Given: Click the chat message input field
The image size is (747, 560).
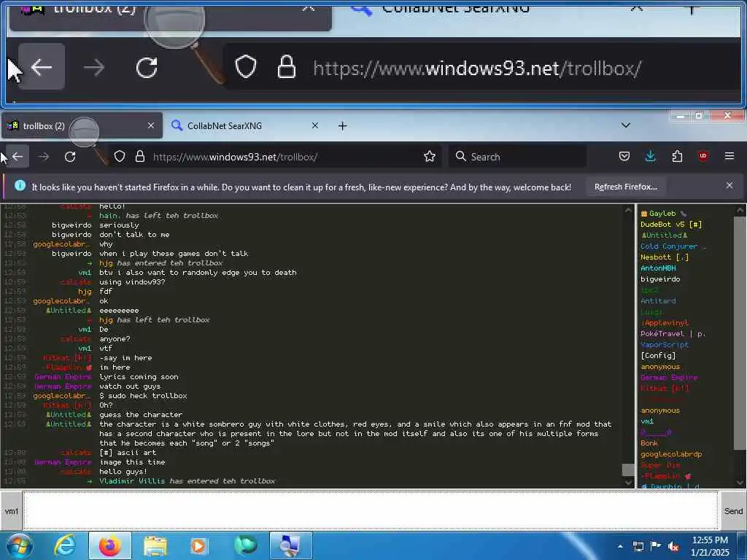Looking at the screenshot, I should 371,511.
